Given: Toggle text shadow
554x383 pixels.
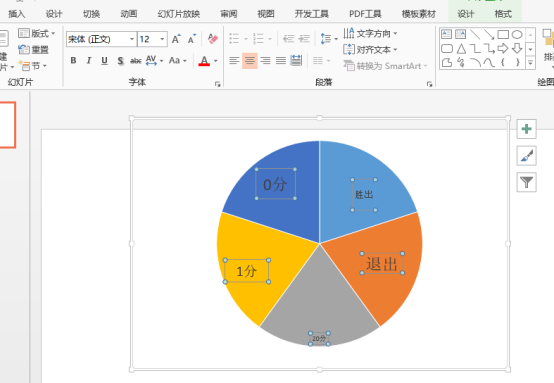Looking at the screenshot, I should (x=120, y=61).
